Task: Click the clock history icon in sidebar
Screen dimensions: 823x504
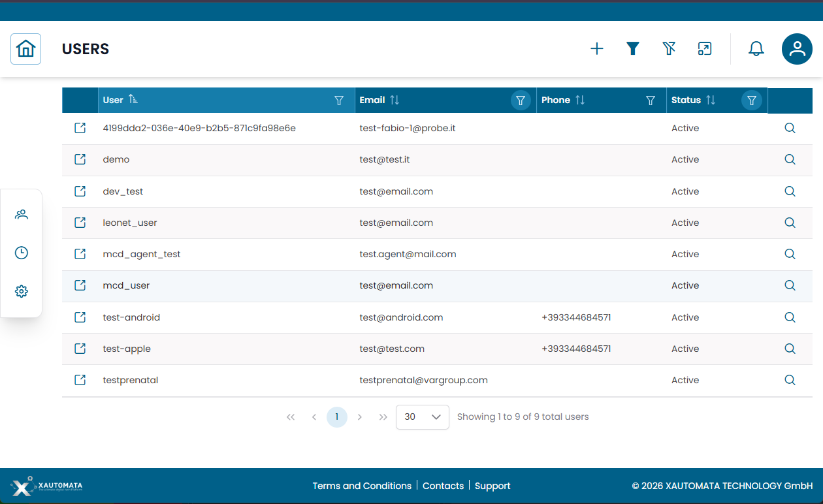Action: pyautogui.click(x=22, y=253)
